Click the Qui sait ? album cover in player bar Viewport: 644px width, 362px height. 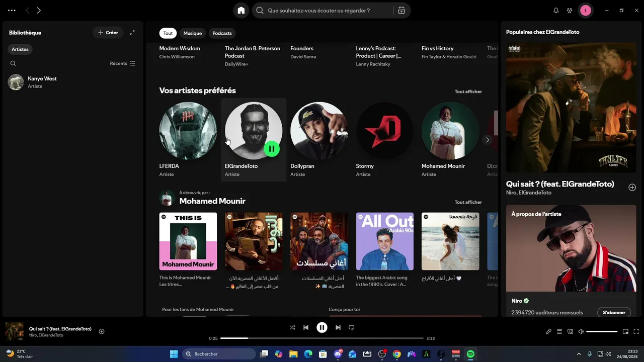tap(15, 331)
